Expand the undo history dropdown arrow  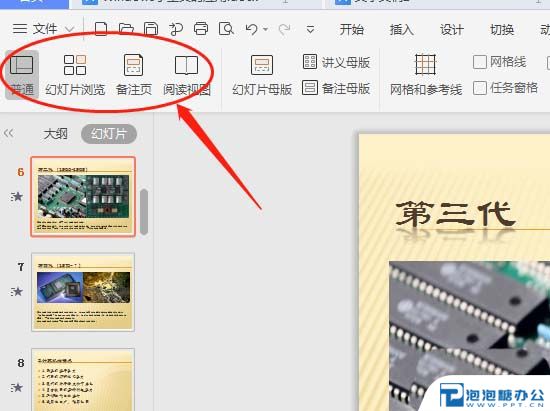(x=266, y=29)
